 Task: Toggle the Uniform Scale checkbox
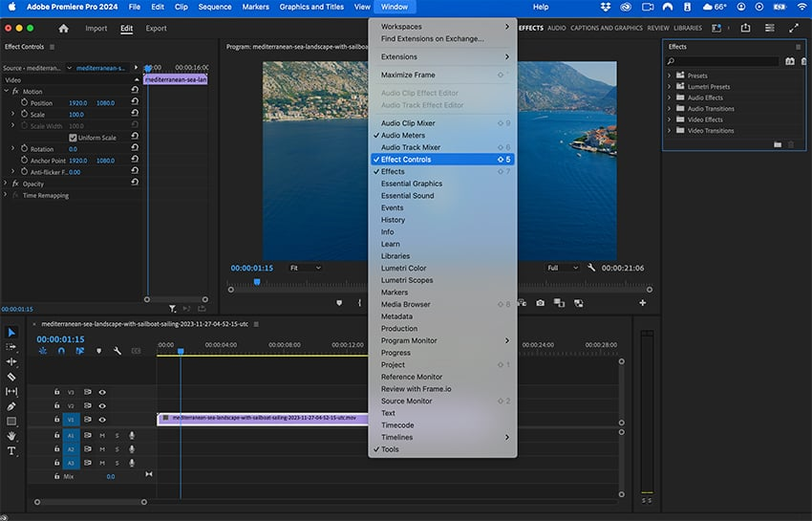click(73, 138)
